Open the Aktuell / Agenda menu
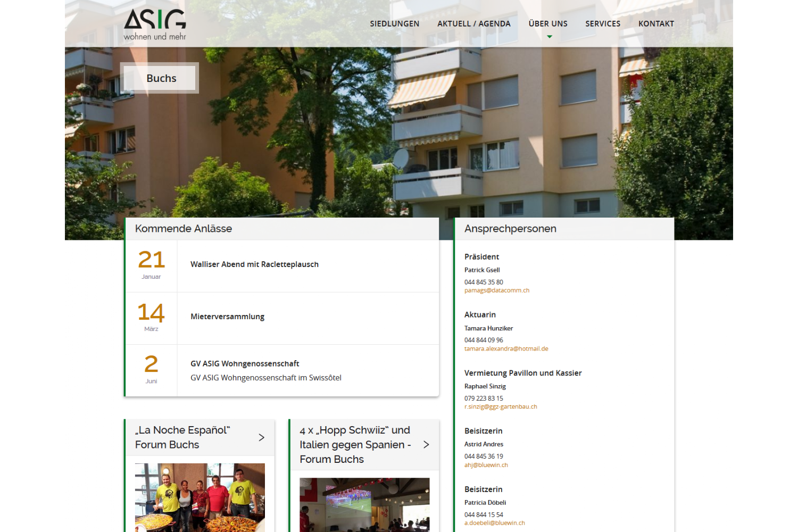 [x=473, y=24]
